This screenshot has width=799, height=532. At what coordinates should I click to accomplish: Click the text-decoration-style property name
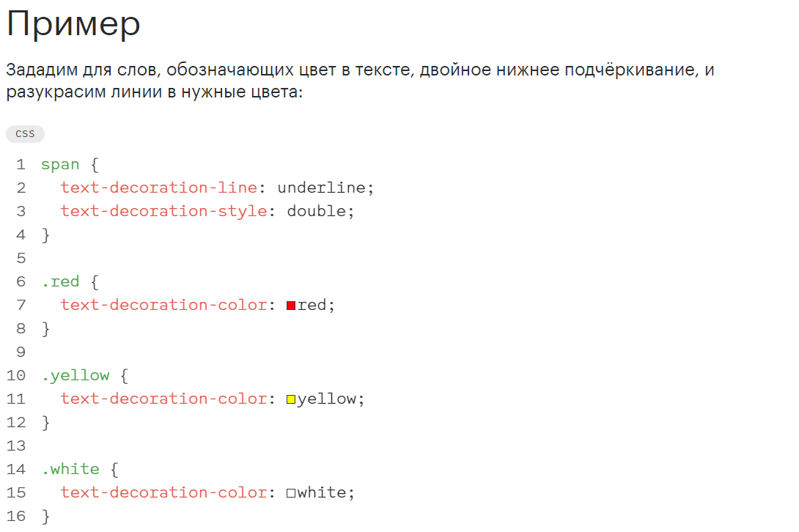pos(164,212)
